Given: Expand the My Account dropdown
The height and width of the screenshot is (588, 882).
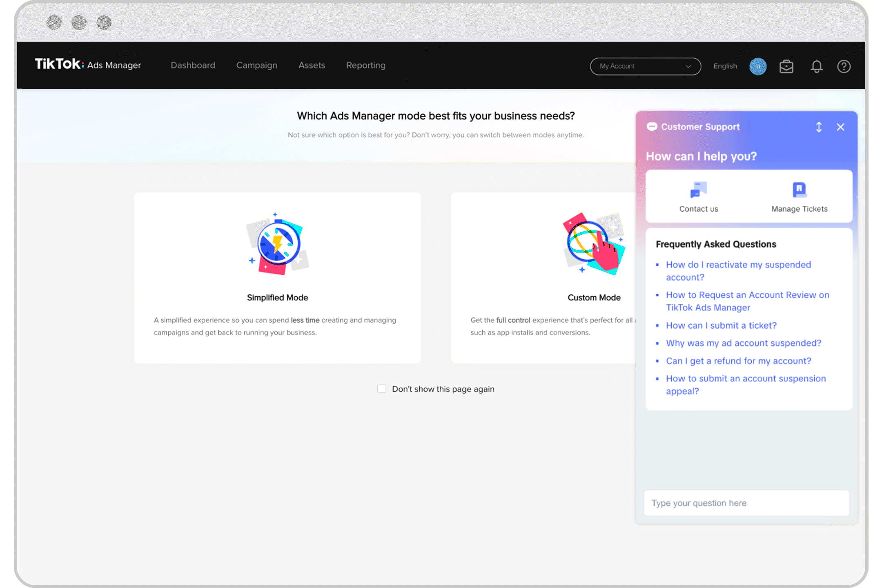Looking at the screenshot, I should [x=644, y=66].
